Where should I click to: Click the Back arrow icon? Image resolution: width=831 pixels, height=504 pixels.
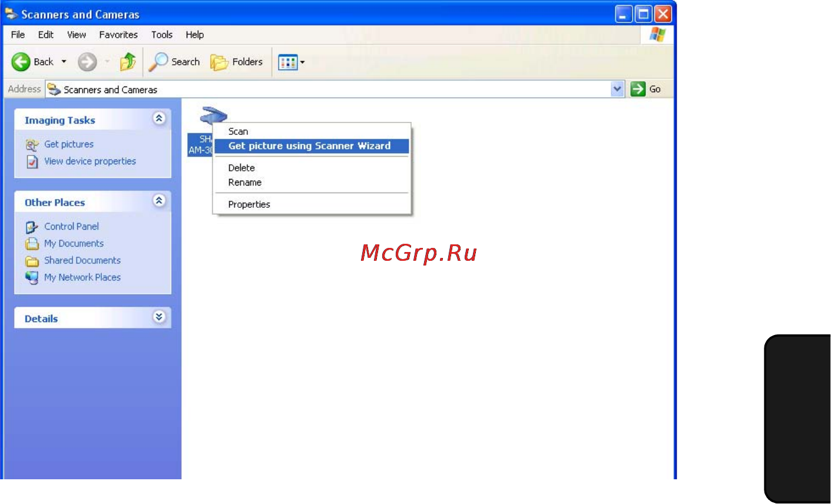coord(21,61)
